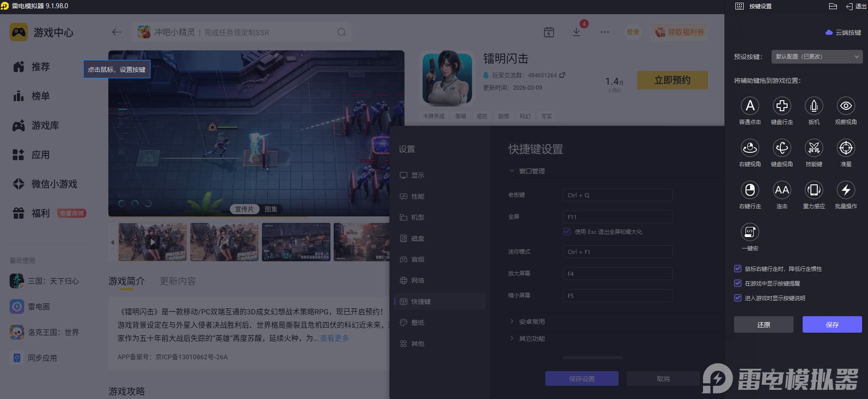Screen dimensions: 868x399
Task: Switch to the 更新内容 tab
Action: coord(178,281)
